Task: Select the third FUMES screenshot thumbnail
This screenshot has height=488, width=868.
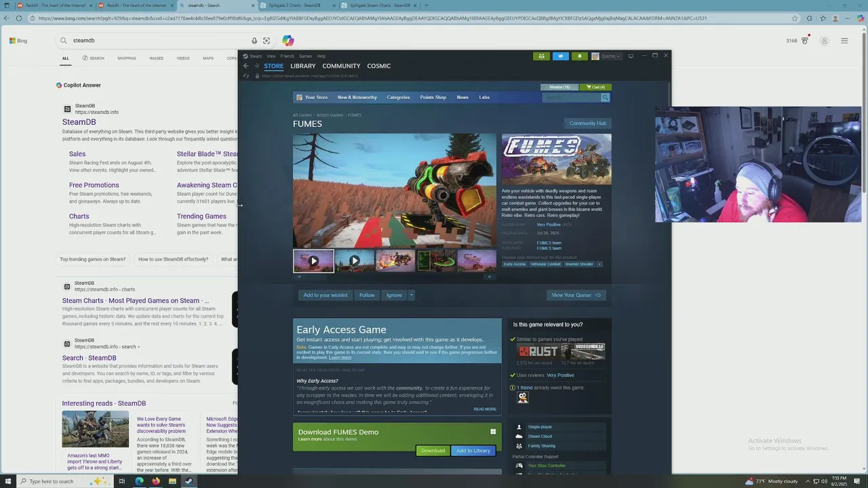Action: [395, 260]
